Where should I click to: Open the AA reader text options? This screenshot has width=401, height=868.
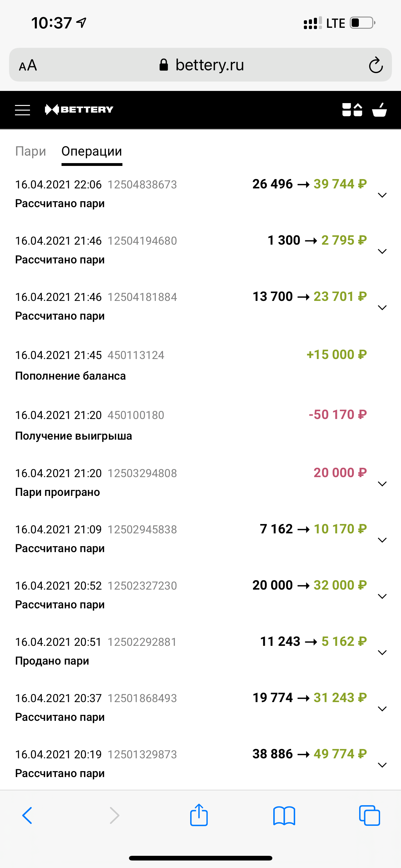[28, 65]
